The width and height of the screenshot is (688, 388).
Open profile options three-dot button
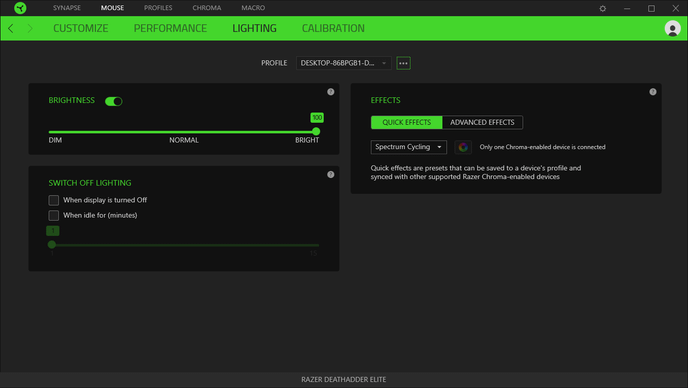tap(403, 63)
